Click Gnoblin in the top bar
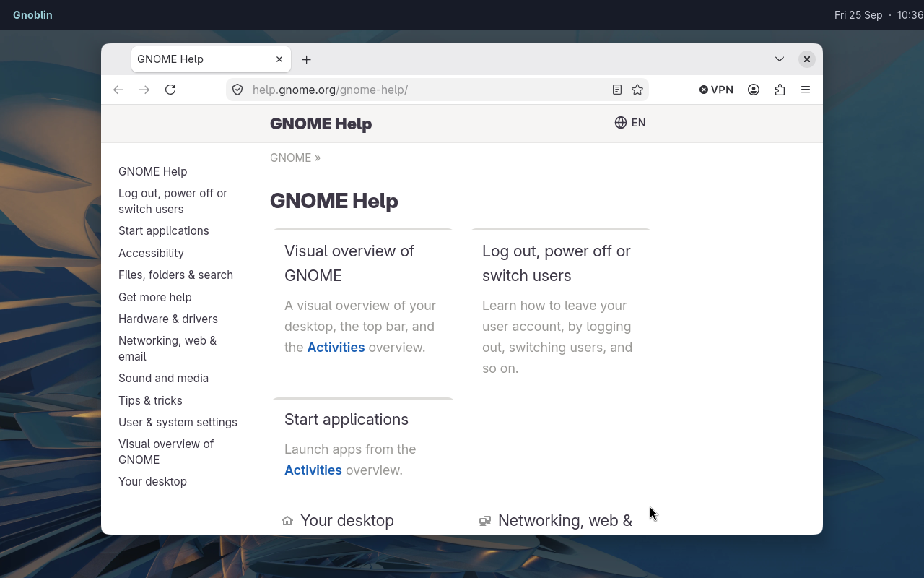 [32, 15]
